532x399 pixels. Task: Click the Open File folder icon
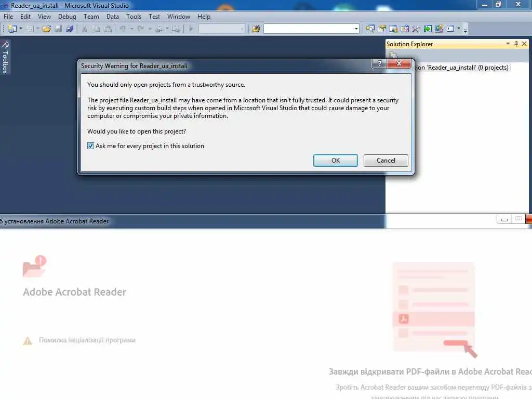[x=46, y=29]
